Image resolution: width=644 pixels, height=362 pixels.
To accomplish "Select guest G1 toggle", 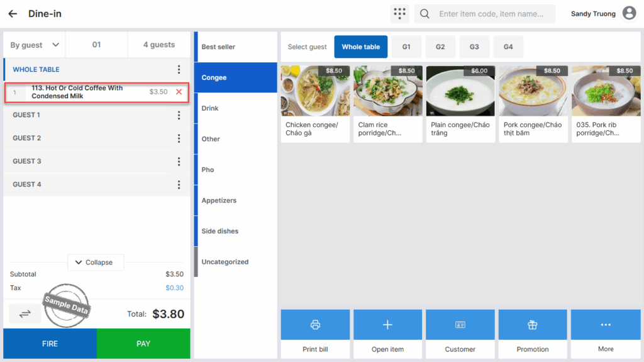I will coord(406,47).
